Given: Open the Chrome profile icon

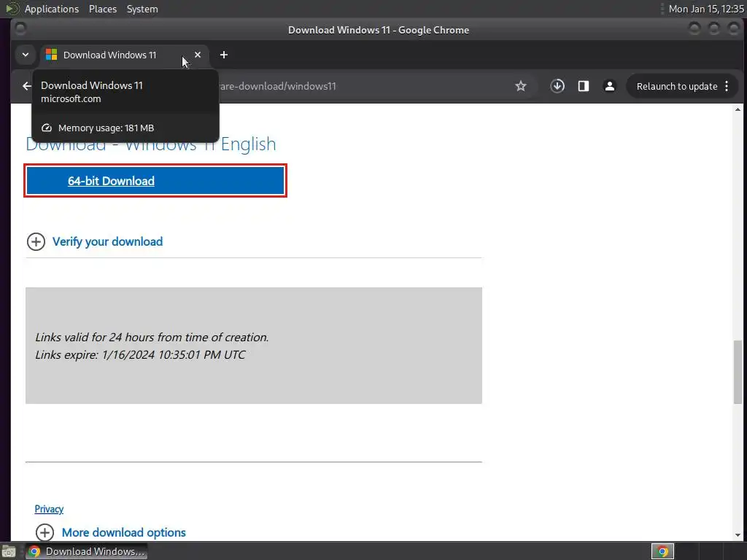Looking at the screenshot, I should point(609,86).
